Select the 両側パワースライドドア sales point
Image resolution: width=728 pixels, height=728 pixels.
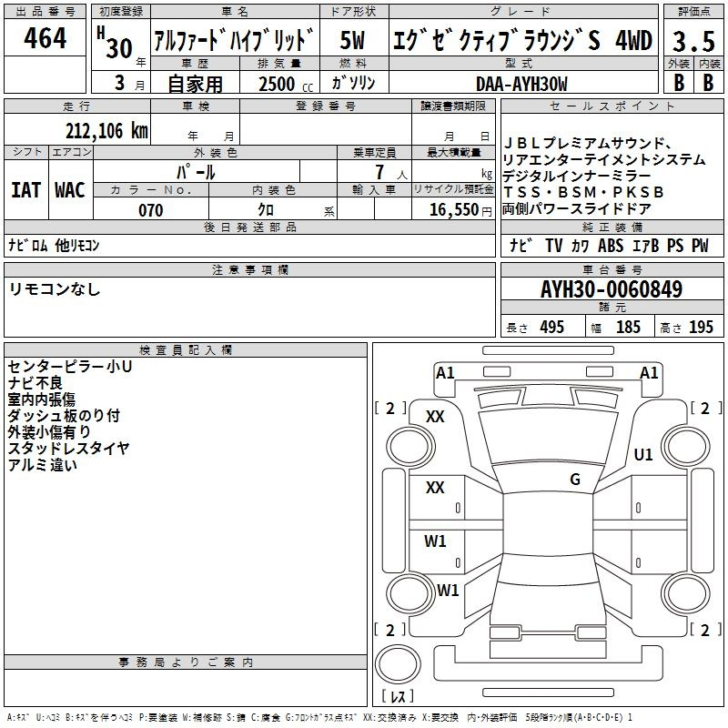tap(577, 209)
